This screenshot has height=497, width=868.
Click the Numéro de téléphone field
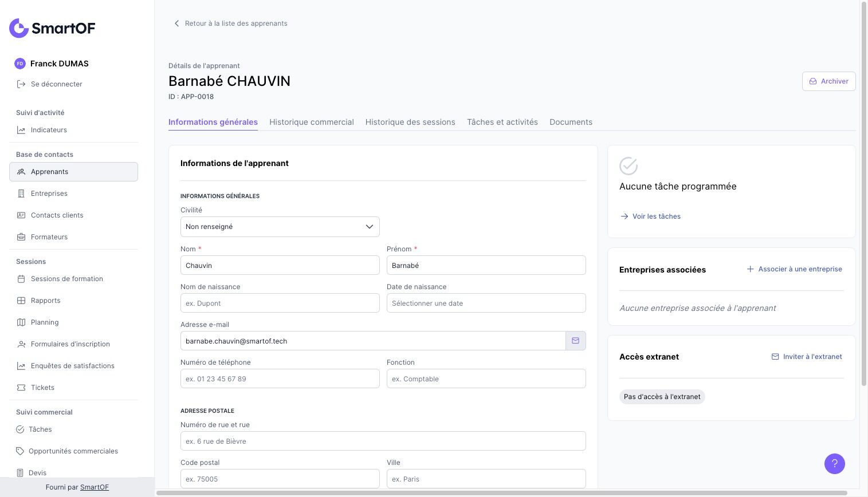(280, 378)
